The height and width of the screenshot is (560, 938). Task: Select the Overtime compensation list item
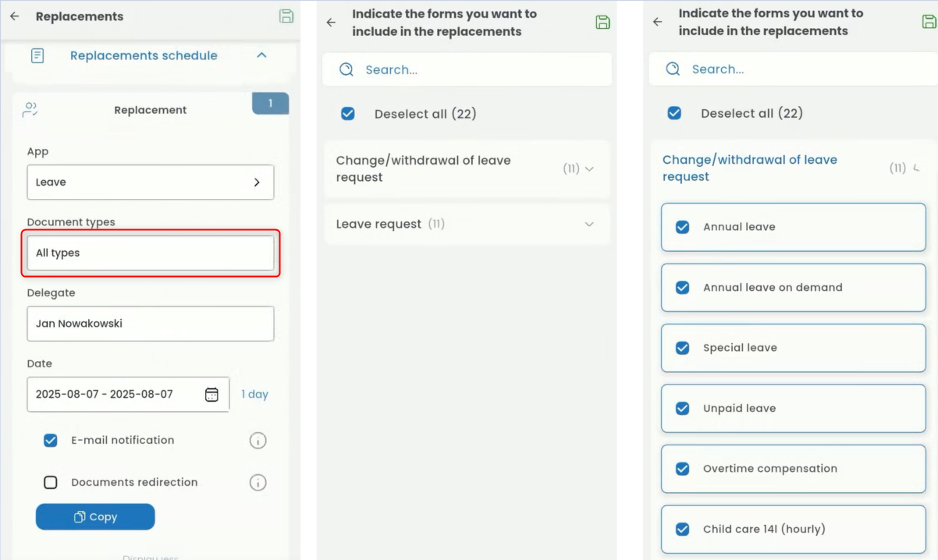793,469
